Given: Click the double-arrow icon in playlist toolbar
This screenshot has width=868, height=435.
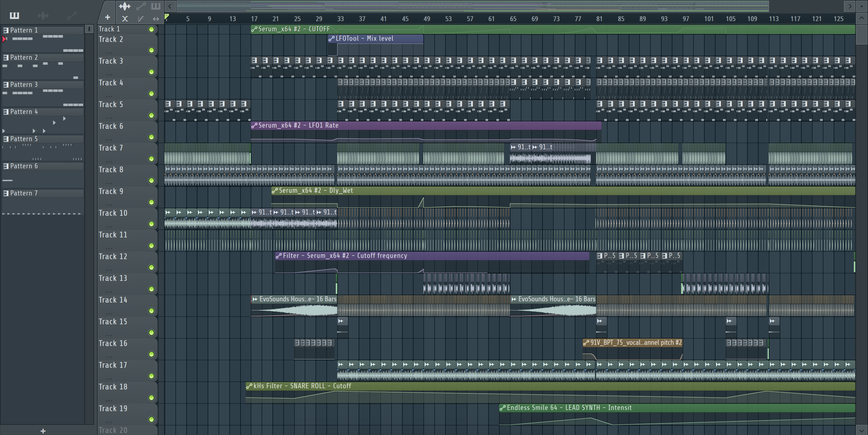Looking at the screenshot, I should (156, 19).
